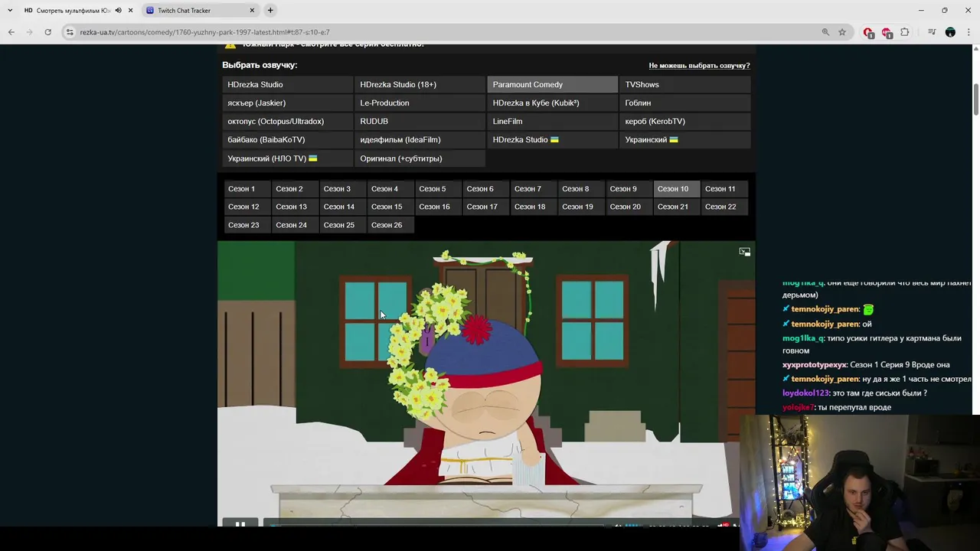Click the 'Выбрать озвучку:' heading
The image size is (980, 551).
point(260,65)
